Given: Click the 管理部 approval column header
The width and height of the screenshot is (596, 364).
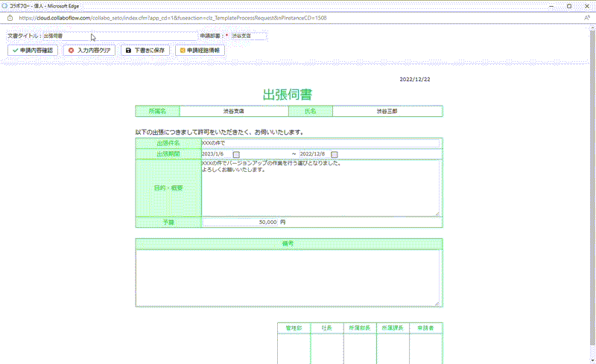Looking at the screenshot, I should pos(294,328).
